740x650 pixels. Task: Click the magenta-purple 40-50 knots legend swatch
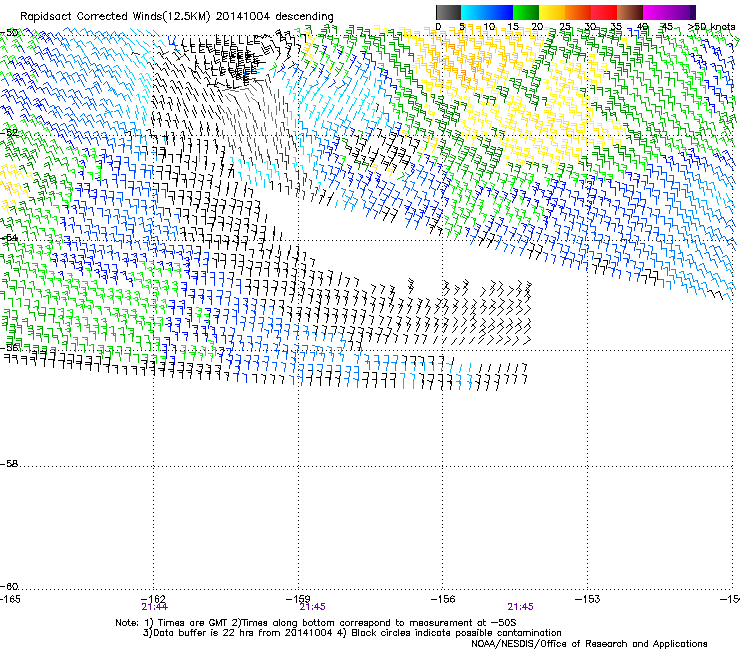pyautogui.click(x=669, y=12)
